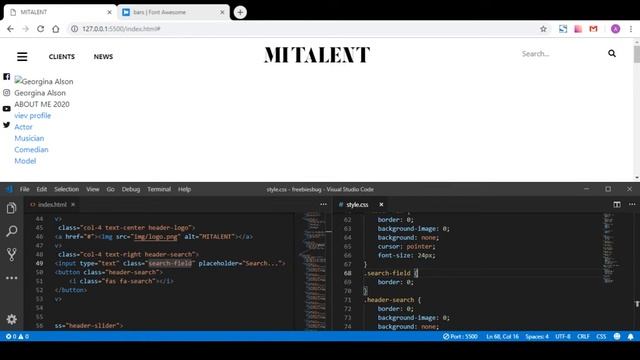Split the style.css editor
This screenshot has width=640, height=360.
click(x=617, y=204)
